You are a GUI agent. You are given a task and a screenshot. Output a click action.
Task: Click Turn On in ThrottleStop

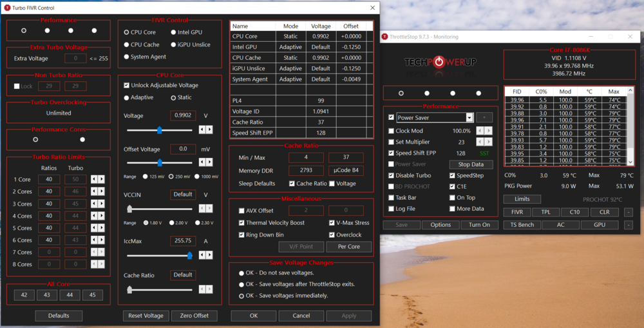tap(479, 225)
